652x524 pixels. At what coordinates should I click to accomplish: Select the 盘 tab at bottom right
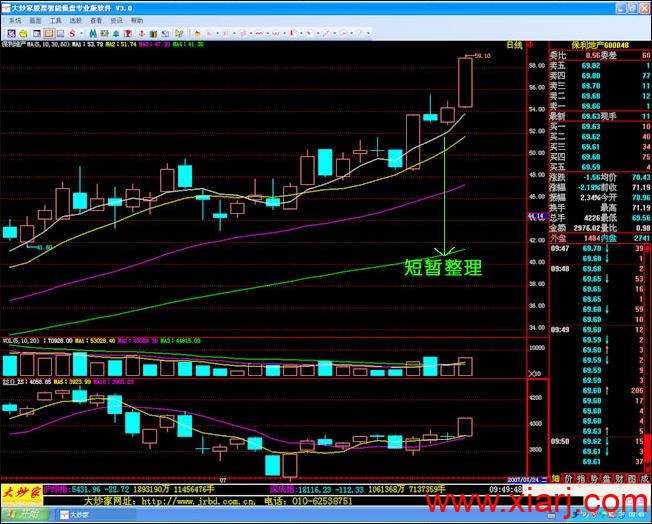click(x=607, y=479)
